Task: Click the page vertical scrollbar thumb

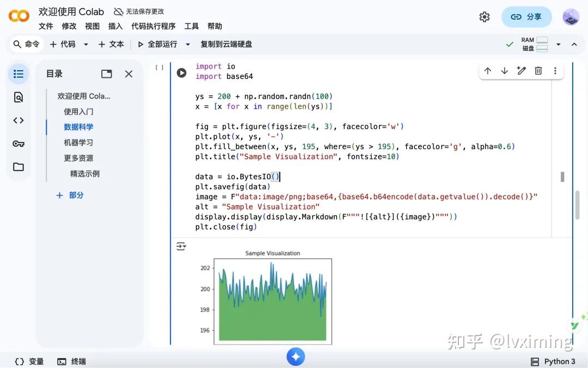Action: pos(578,205)
